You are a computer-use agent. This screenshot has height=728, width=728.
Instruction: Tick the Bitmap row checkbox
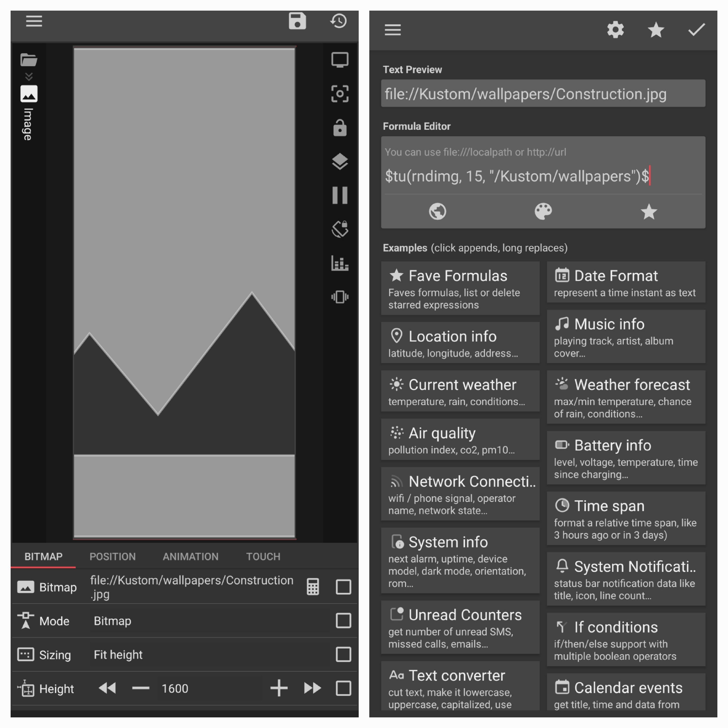click(x=343, y=587)
